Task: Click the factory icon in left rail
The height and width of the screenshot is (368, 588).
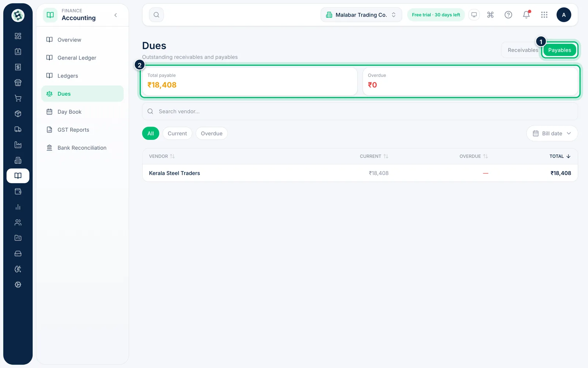Action: coord(18,145)
